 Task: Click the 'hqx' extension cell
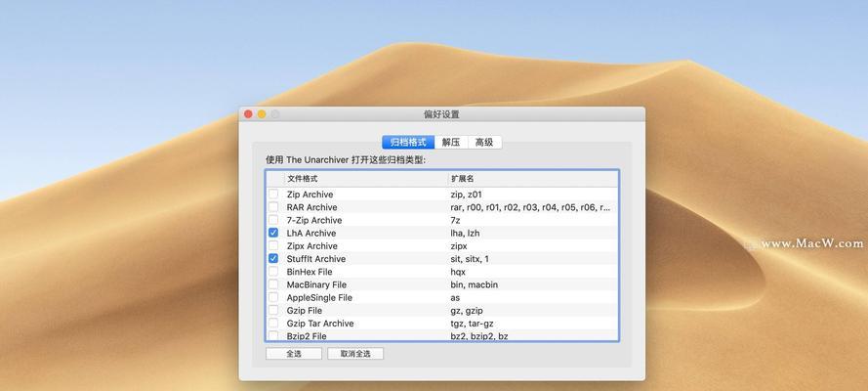tap(458, 272)
